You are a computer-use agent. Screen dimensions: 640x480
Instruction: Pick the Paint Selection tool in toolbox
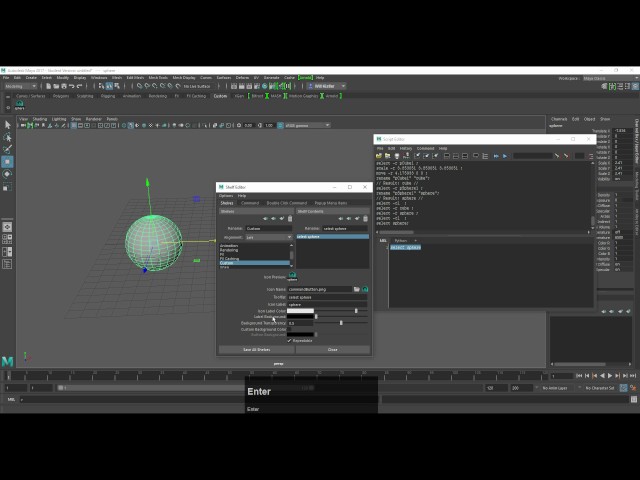click(x=7, y=149)
